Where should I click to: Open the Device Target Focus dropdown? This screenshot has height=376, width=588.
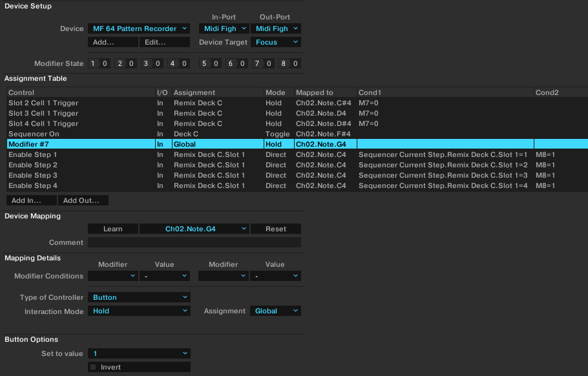click(276, 42)
